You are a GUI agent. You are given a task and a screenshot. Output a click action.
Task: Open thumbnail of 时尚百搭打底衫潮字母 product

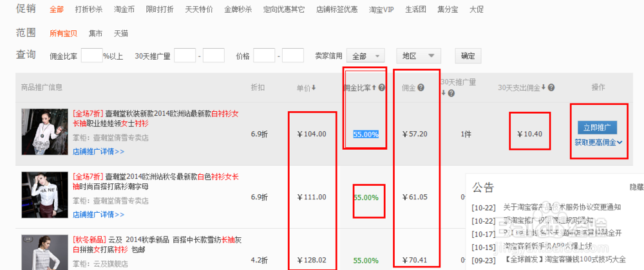point(45,195)
